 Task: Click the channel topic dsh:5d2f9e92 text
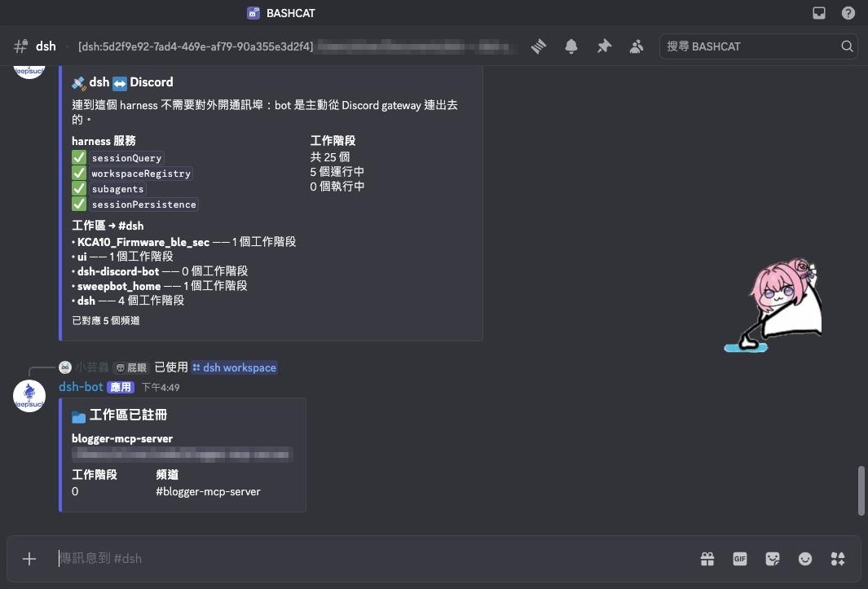196,46
